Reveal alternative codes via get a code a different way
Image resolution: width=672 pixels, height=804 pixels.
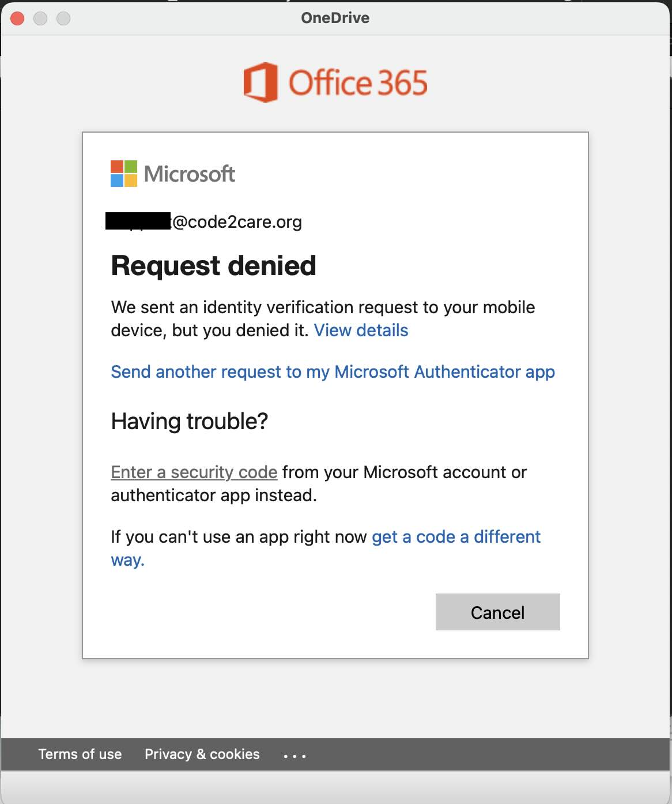pos(455,537)
